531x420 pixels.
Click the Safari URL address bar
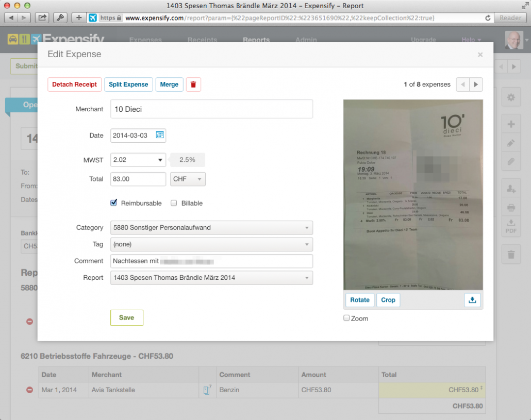tap(290, 18)
